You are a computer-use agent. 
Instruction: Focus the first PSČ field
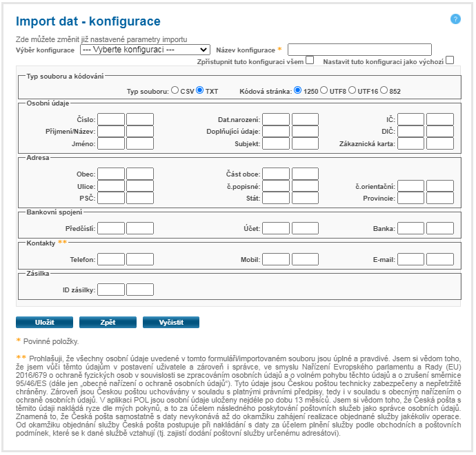[x=110, y=198]
